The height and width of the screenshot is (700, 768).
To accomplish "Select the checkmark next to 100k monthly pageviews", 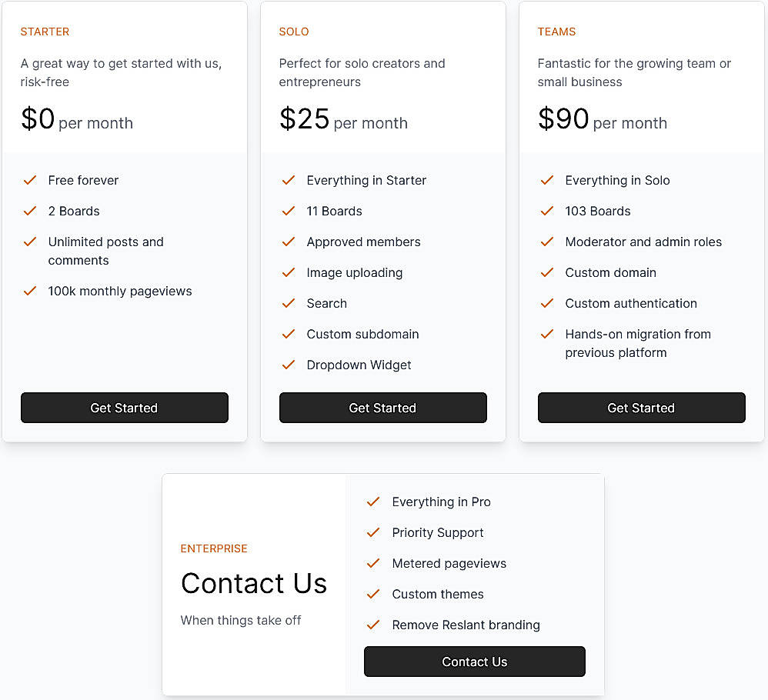I will click(x=30, y=291).
